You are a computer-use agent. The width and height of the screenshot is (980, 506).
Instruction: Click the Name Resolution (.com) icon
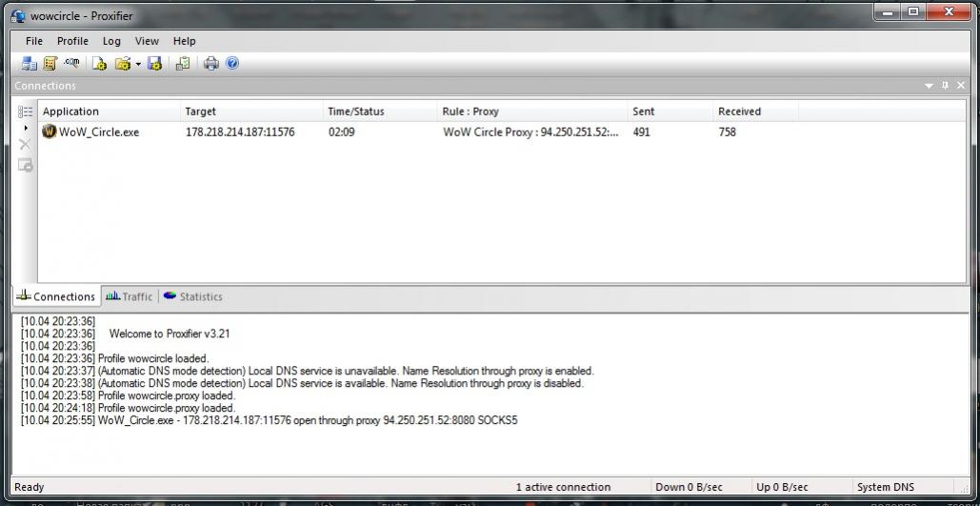(71, 64)
